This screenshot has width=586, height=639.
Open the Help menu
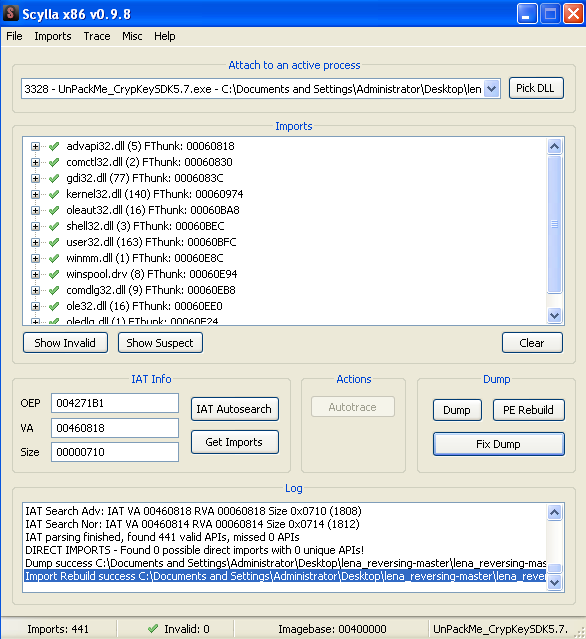[165, 36]
